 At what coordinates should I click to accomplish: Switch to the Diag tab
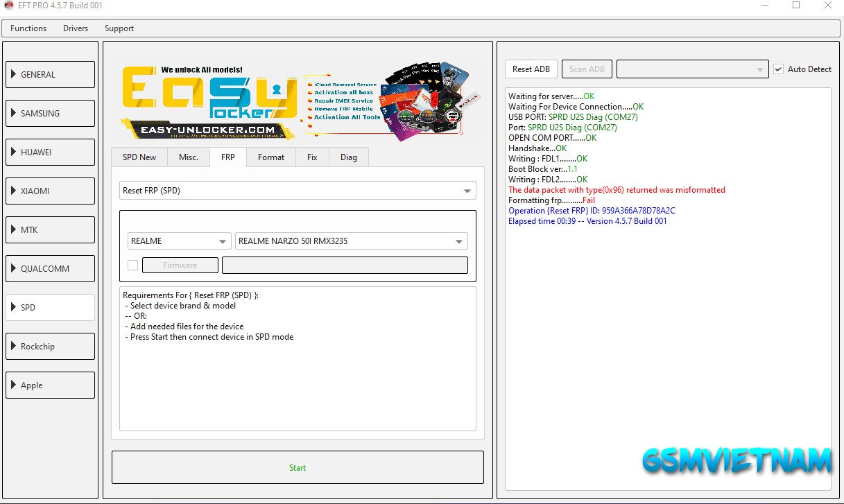tap(349, 157)
